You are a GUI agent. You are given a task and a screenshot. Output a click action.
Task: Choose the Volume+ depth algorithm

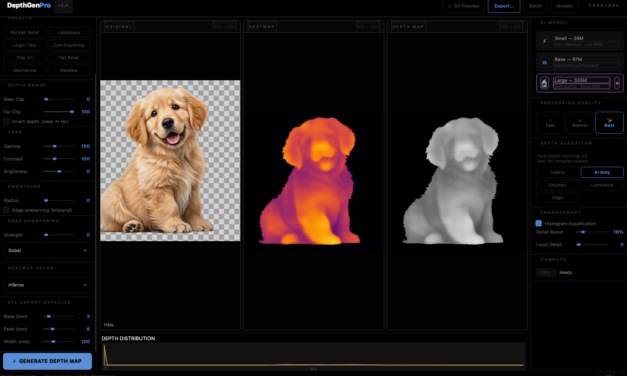(557, 185)
